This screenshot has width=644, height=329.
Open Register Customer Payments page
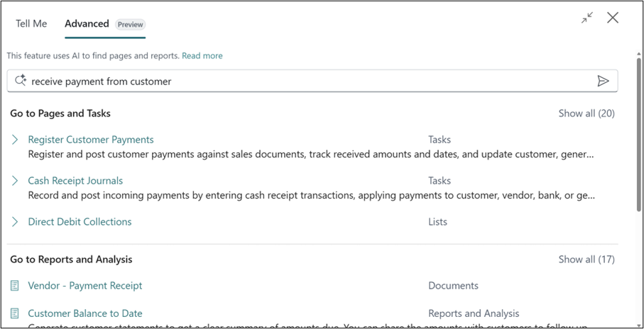(x=91, y=140)
